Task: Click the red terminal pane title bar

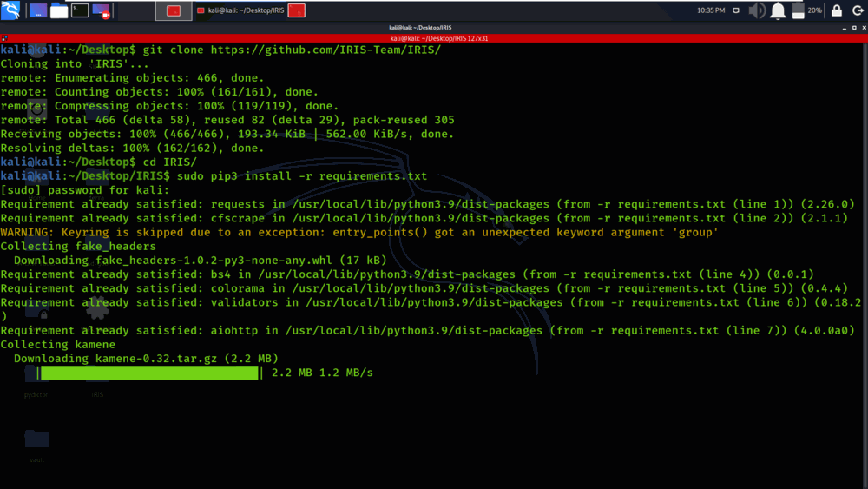Action: [434, 38]
